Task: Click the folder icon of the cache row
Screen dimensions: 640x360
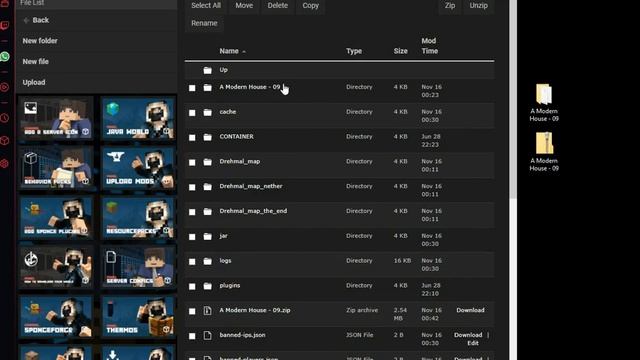Action: (207, 112)
